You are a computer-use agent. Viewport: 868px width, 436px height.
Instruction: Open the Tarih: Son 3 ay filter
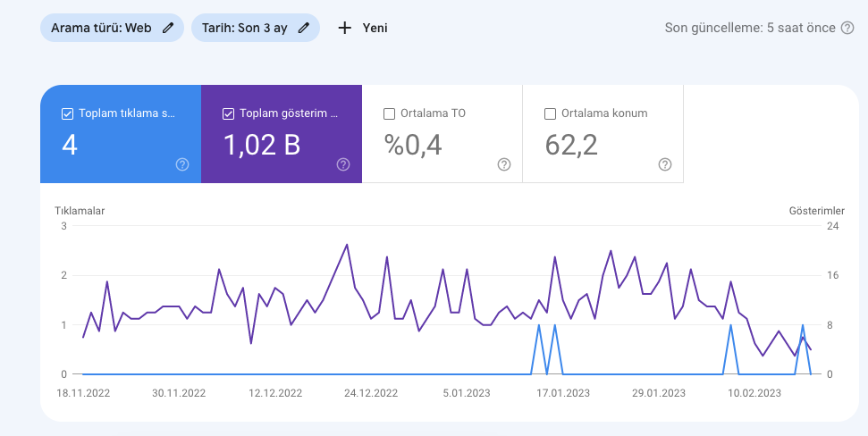point(256,29)
